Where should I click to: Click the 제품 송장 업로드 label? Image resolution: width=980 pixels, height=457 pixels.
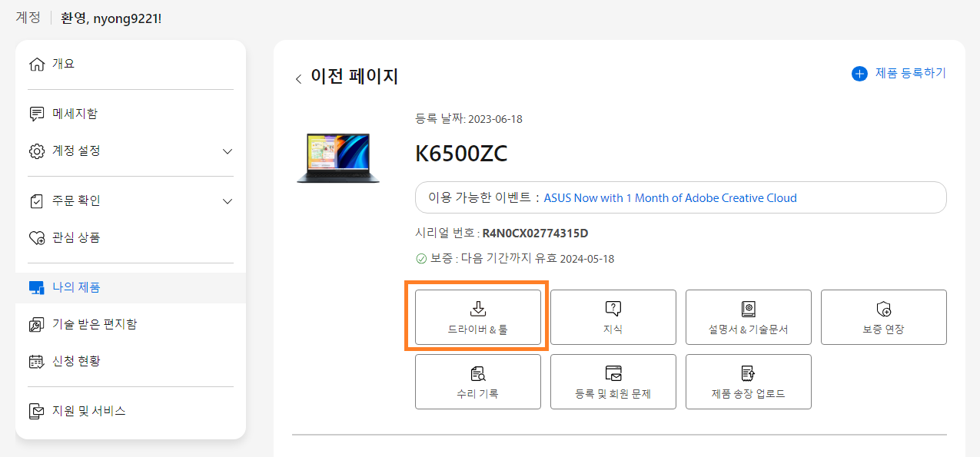point(749,394)
